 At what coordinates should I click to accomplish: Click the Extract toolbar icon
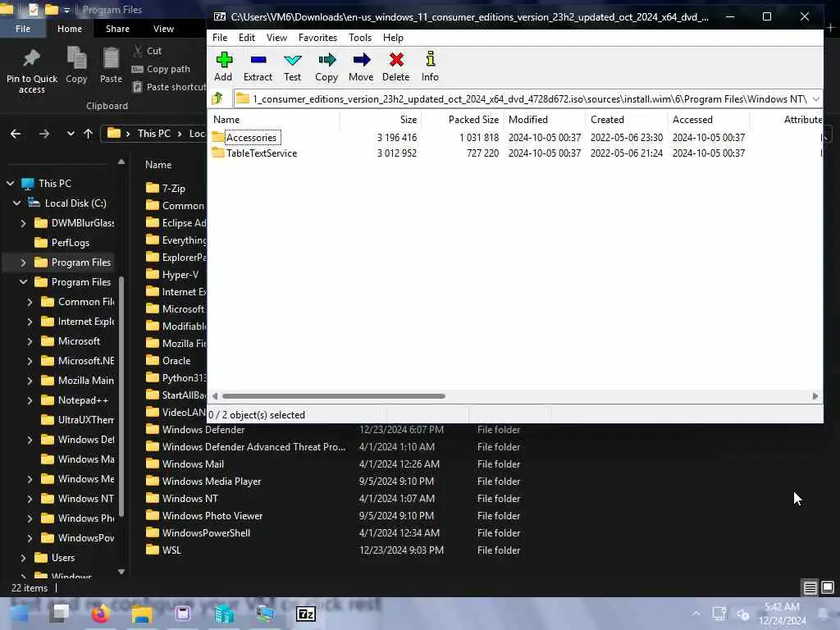(258, 66)
